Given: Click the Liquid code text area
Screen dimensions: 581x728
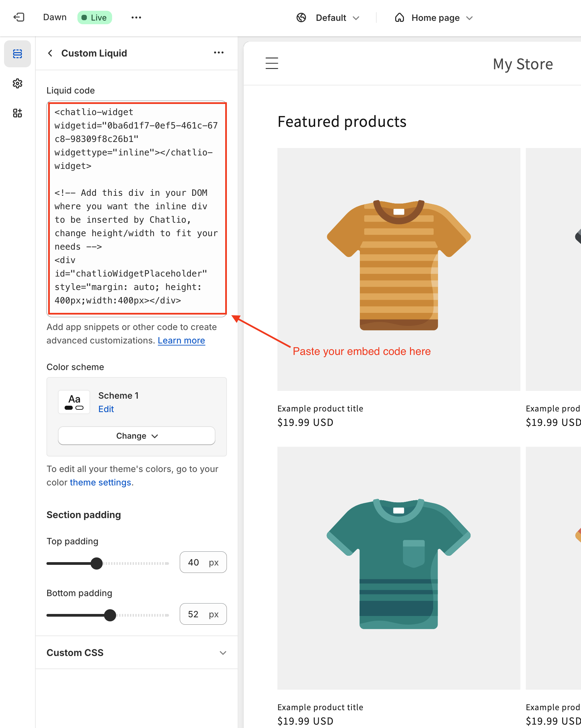Looking at the screenshot, I should [136, 209].
